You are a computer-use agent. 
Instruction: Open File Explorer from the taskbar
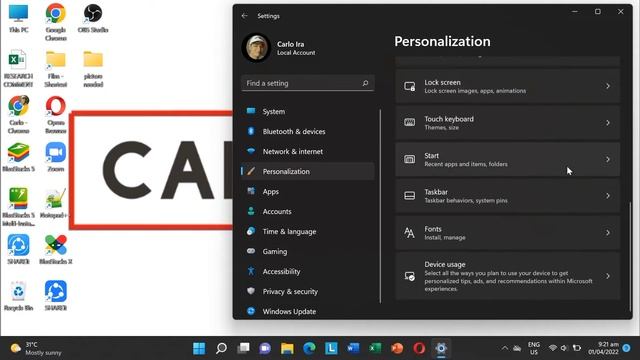pyautogui.click(x=287, y=348)
